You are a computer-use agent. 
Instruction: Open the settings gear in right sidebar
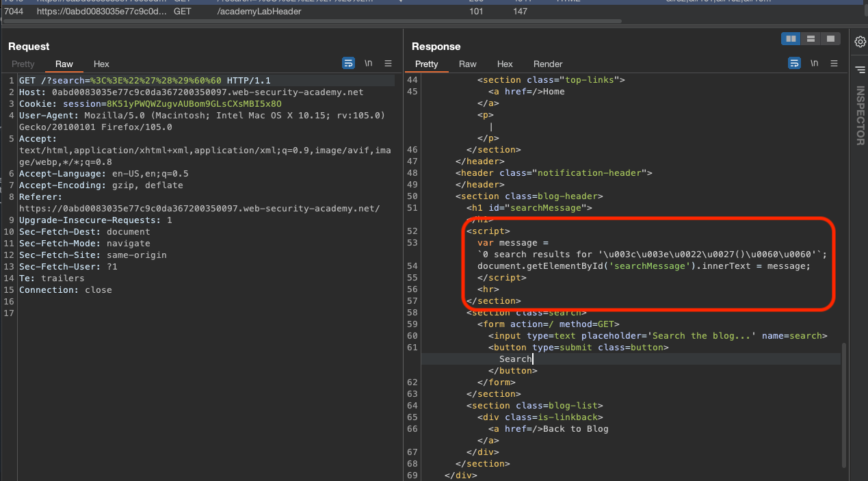(860, 42)
